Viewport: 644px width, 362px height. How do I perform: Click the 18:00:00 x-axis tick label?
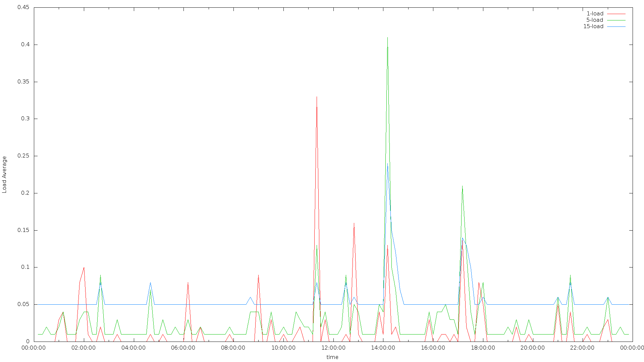(x=483, y=348)
